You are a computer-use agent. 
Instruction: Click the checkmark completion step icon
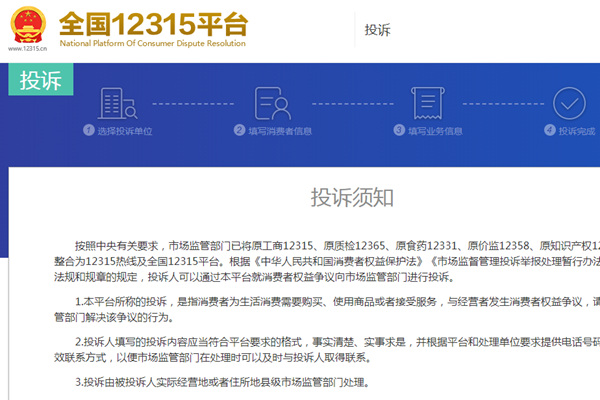(569, 103)
